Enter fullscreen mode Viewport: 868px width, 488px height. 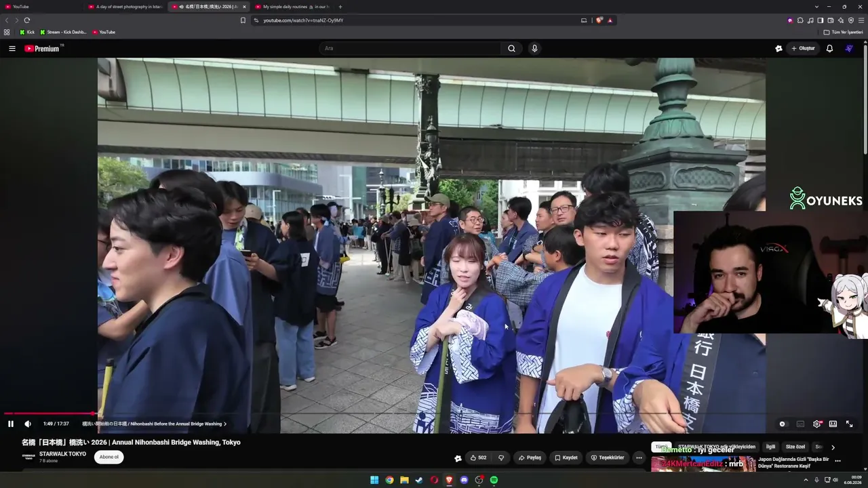coord(849,424)
